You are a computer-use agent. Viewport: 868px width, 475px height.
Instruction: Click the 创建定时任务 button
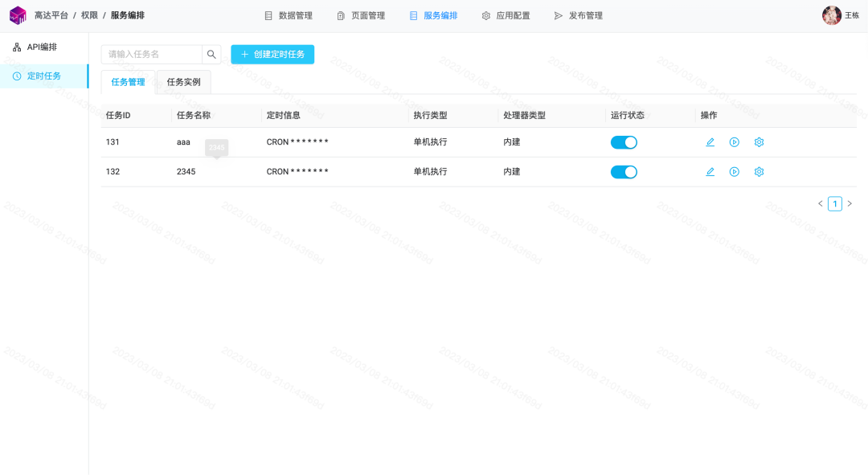pos(272,55)
